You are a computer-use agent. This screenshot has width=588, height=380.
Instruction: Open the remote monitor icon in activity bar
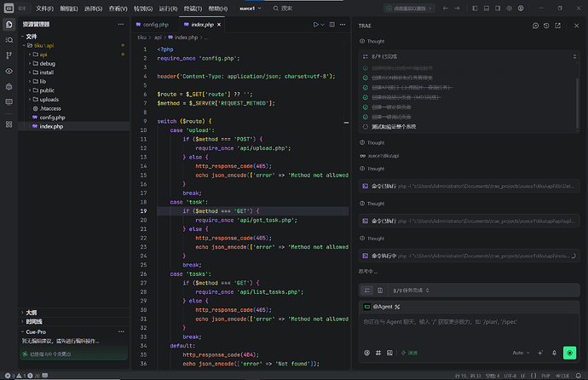[9, 102]
